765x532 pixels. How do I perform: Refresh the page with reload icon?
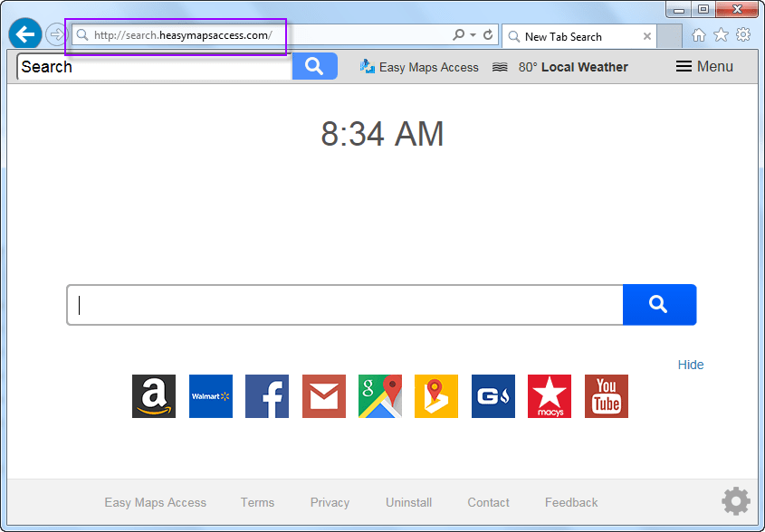pos(488,35)
